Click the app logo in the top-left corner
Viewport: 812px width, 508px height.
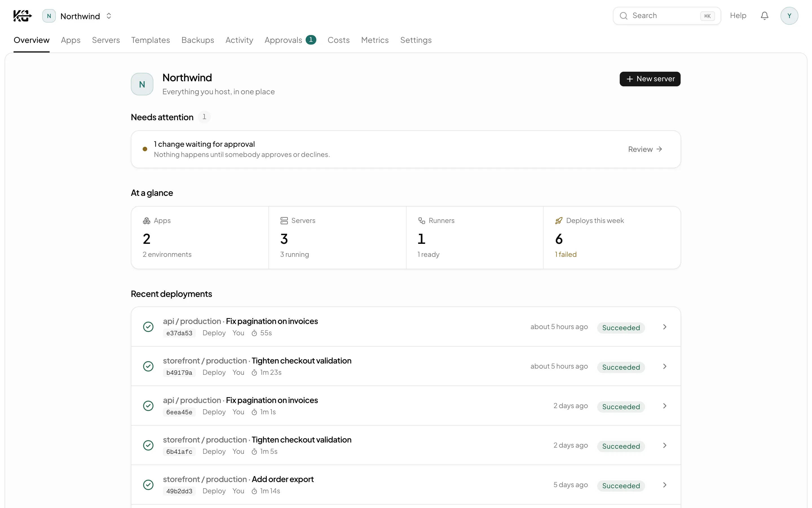23,16
